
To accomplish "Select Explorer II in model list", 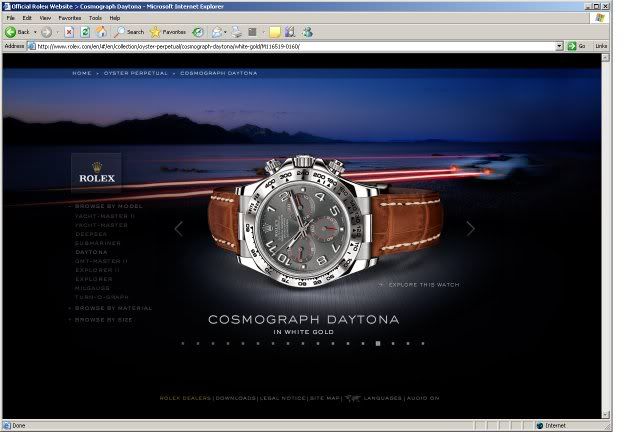I will (97, 270).
